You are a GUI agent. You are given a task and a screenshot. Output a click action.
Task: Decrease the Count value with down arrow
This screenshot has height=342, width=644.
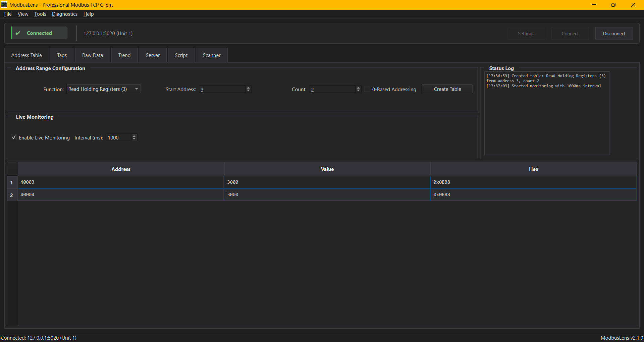pyautogui.click(x=358, y=91)
